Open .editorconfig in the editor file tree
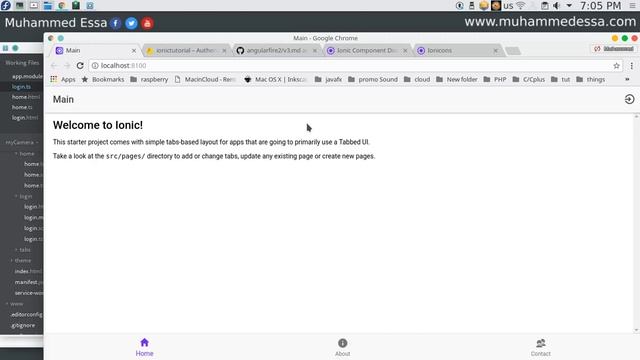The image size is (640, 360). click(26, 315)
